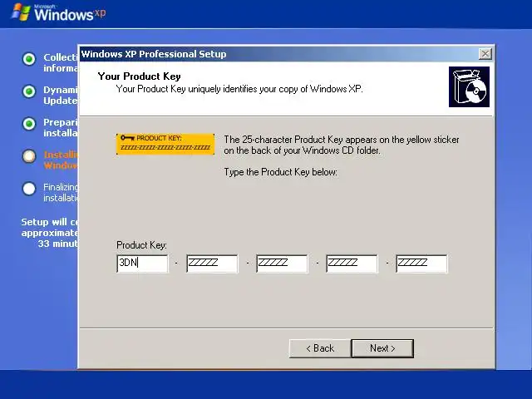The image size is (532, 399).
Task: Click the Preparing installation step indicator
Action: click(x=29, y=124)
